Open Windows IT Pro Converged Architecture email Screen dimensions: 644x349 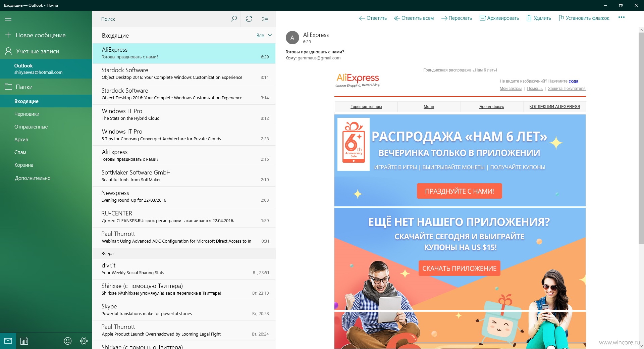(184, 135)
